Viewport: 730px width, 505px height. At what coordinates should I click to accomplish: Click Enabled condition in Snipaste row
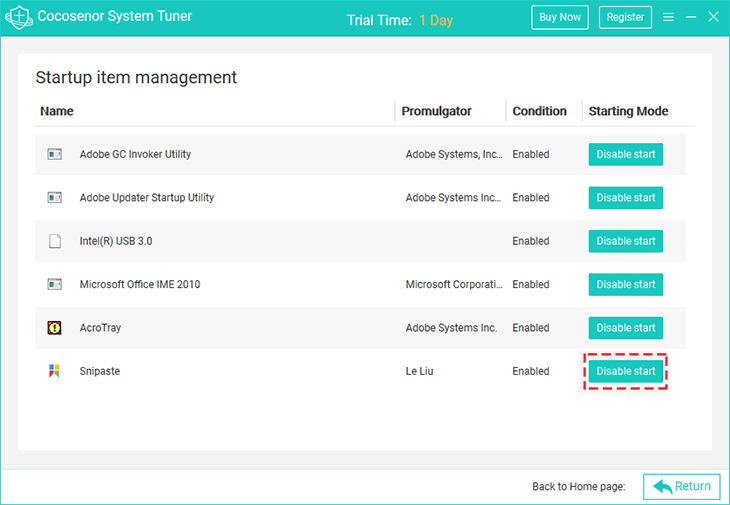pyautogui.click(x=531, y=371)
